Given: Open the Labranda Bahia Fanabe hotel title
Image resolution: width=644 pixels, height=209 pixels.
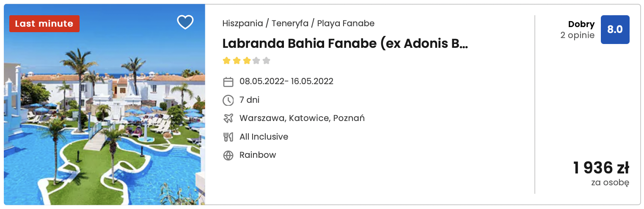Looking at the screenshot, I should point(345,44).
